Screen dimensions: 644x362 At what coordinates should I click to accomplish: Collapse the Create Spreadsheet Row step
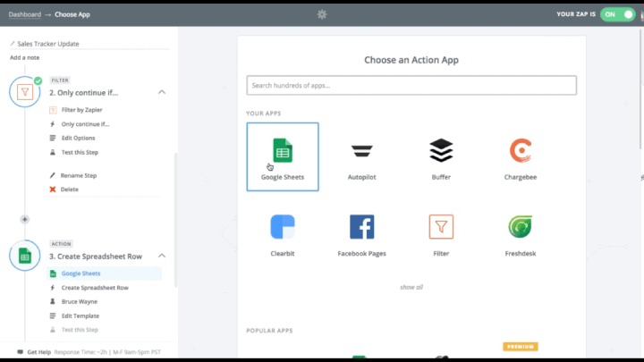click(162, 257)
